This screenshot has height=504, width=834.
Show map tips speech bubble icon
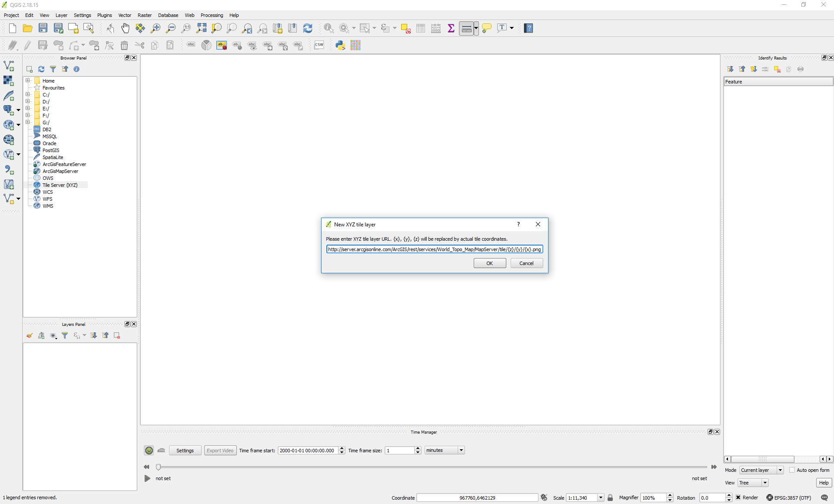(487, 28)
